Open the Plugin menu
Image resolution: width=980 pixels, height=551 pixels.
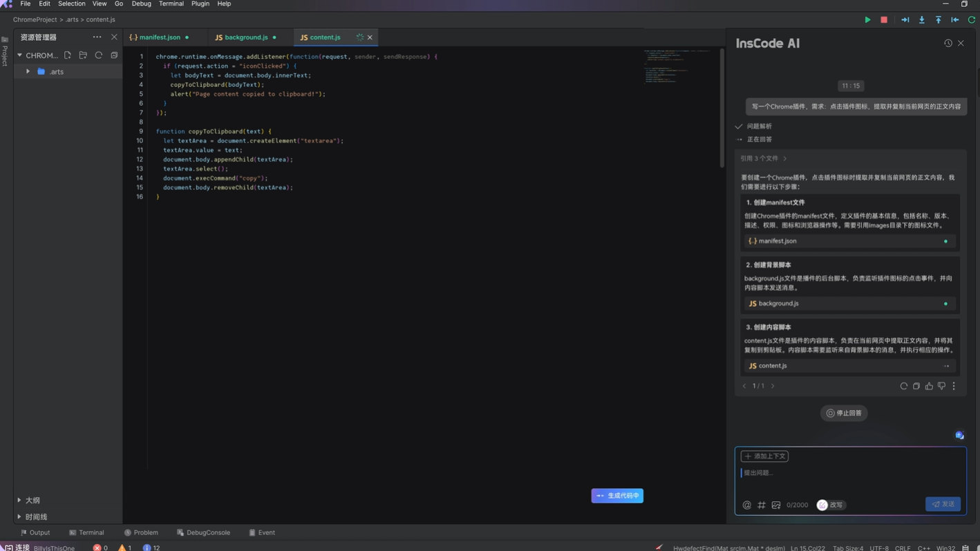click(x=200, y=4)
